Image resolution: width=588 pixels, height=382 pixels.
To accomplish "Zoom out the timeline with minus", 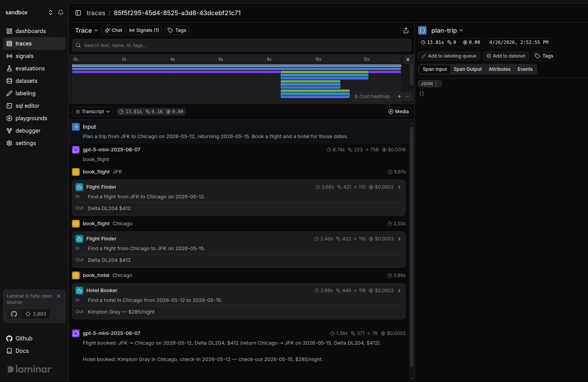I will [x=407, y=96].
